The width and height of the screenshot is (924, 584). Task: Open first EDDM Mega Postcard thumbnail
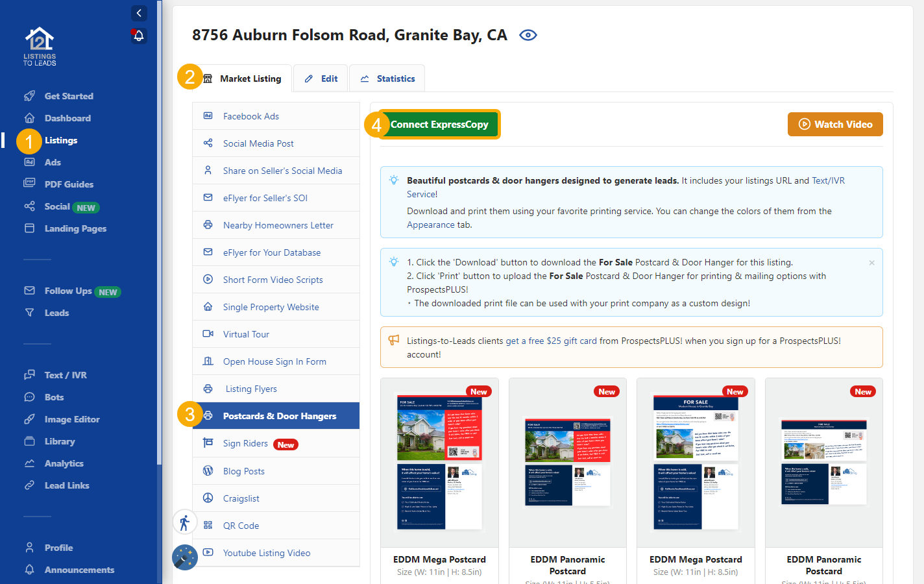[x=439, y=463]
